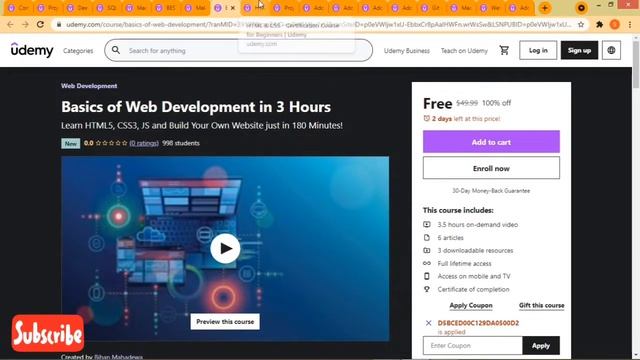Switch to the first tab labeled Cer
Image resolution: width=640 pixels, height=360 pixels.
point(18,8)
